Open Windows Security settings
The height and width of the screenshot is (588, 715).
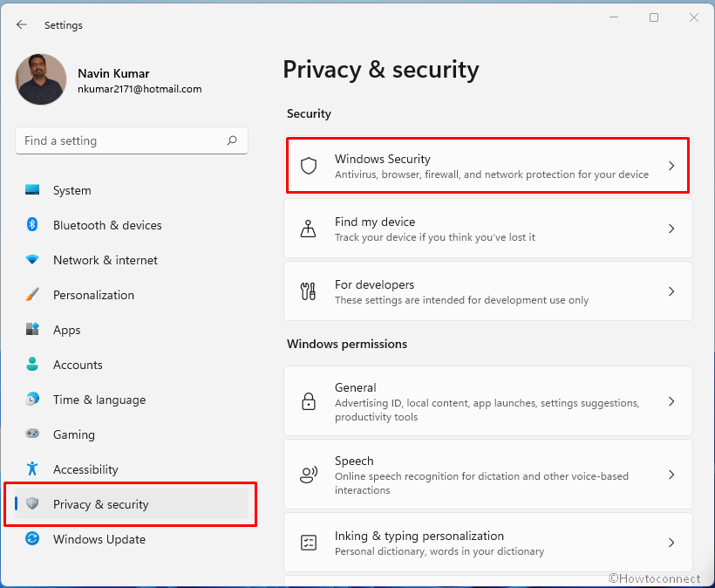point(488,166)
